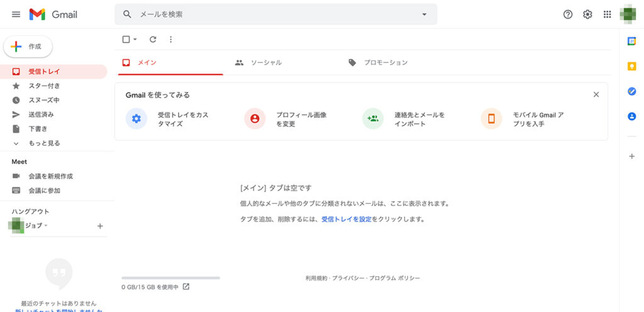Show search options dropdown arrow
Viewport: 644px width, 312px height.
425,14
